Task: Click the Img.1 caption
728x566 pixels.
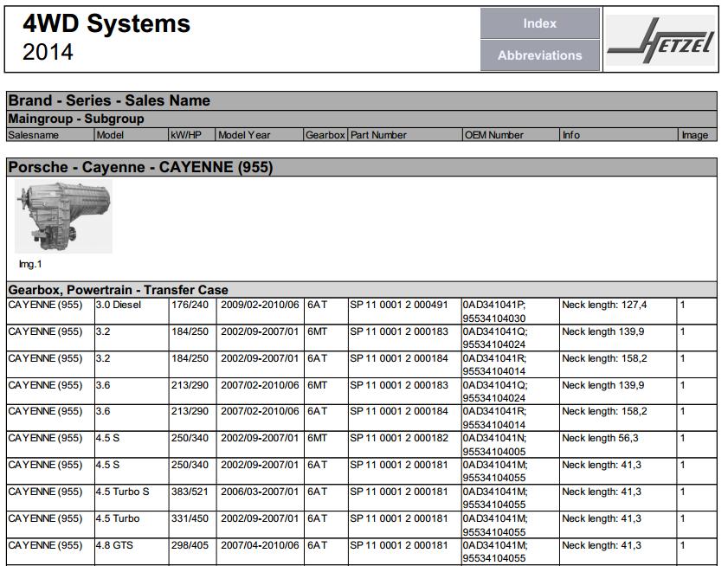Action: click(x=30, y=264)
